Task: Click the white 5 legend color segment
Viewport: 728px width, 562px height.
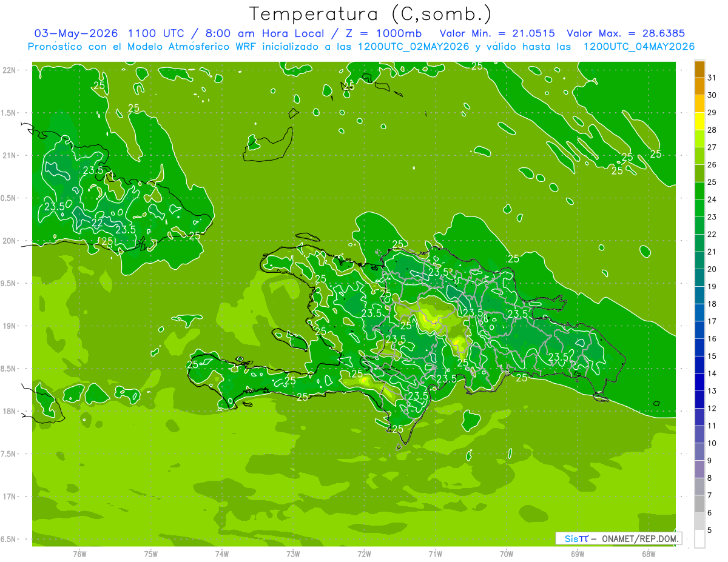Action: [699, 539]
